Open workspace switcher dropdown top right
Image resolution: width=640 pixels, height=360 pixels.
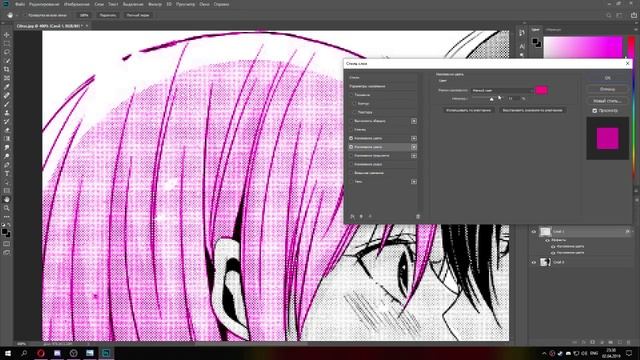coord(620,15)
